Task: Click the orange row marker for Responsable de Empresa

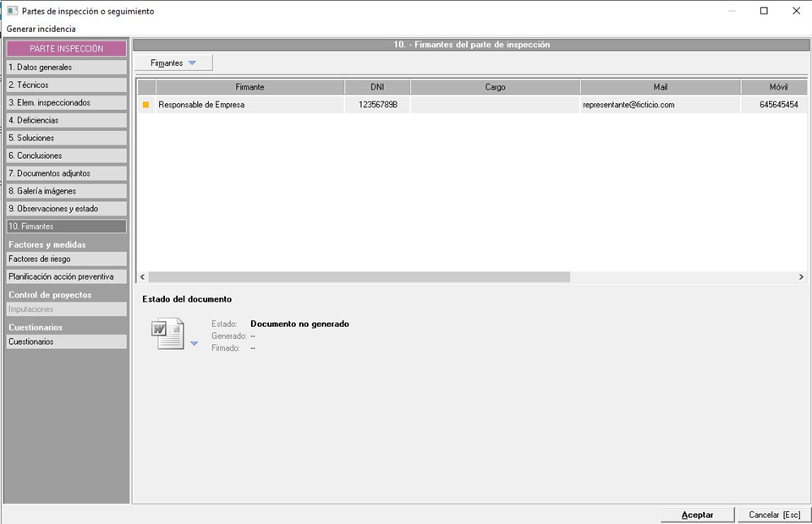Action: pos(145,105)
